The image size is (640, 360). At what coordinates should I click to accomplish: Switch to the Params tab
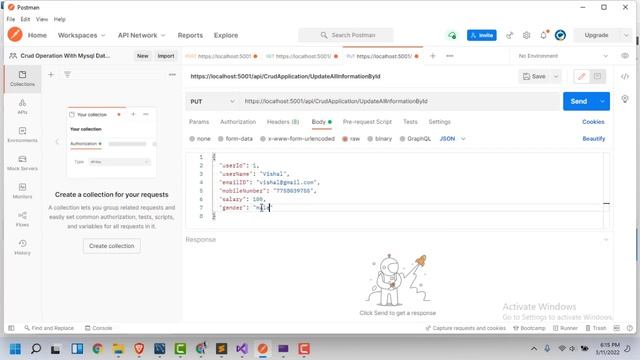pos(199,122)
